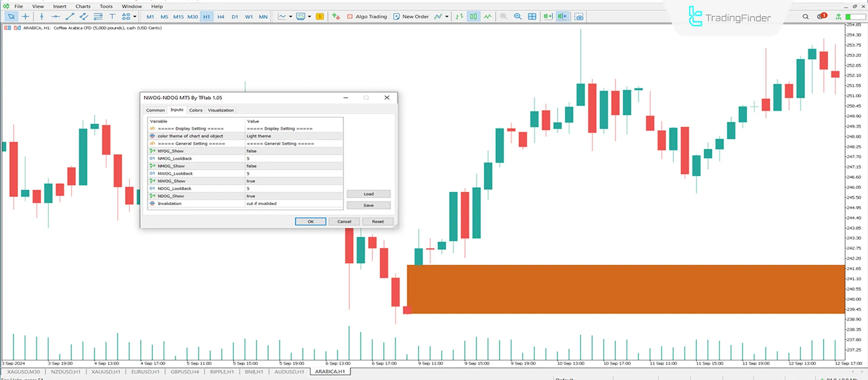Click the Reset button in dialog
The image size is (868, 380).
377,222
